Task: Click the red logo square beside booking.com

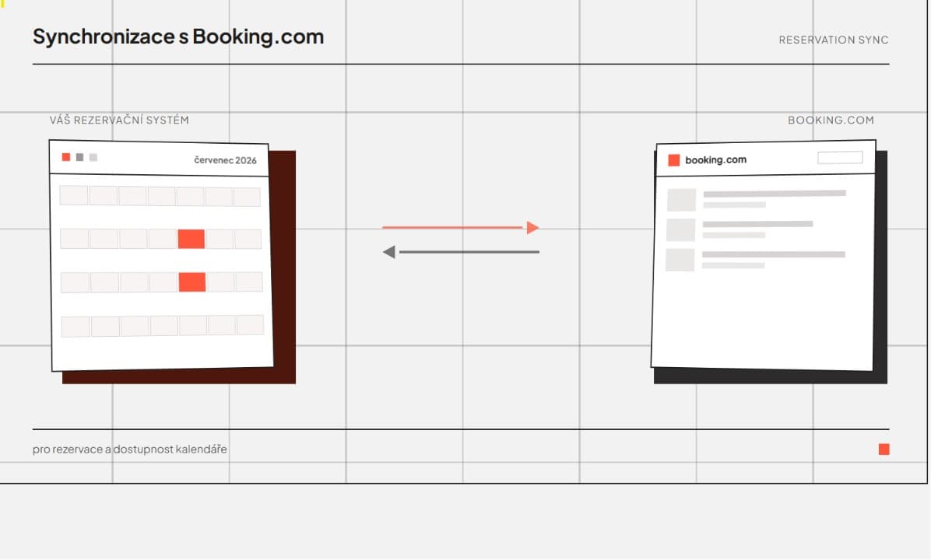Action: click(674, 160)
